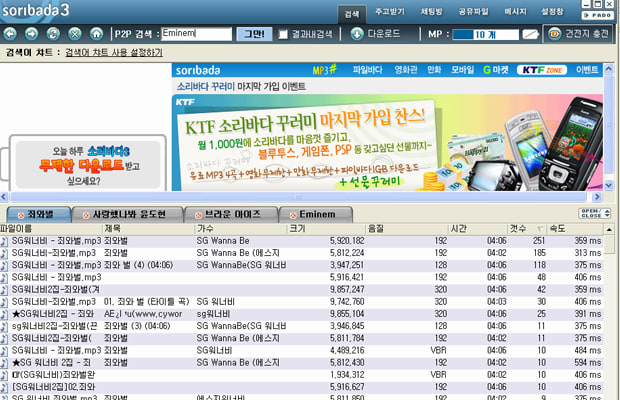
Task: Sort by the 갯수 column header
Action: point(527,229)
